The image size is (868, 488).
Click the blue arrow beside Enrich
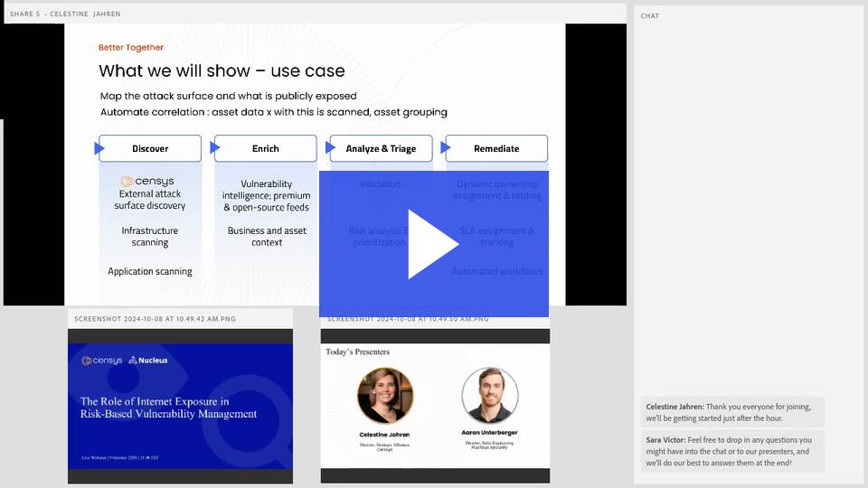(x=215, y=147)
